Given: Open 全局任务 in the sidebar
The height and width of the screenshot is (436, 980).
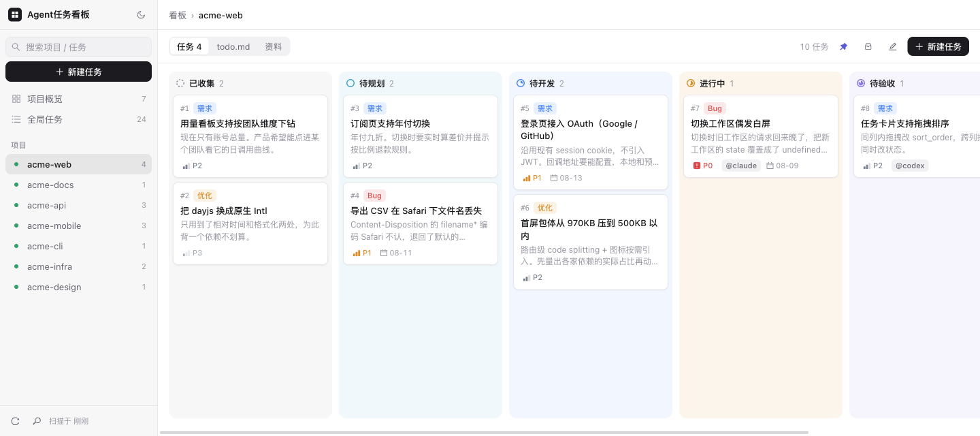Looking at the screenshot, I should (79, 119).
